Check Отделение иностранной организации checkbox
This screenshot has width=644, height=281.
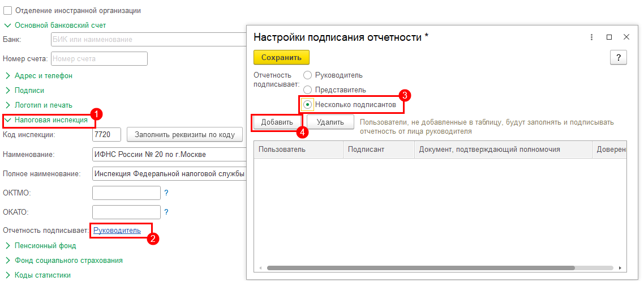7,10
